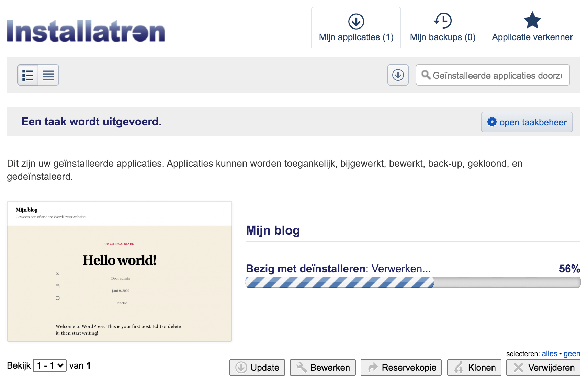Click the Geïnstalleerde applicaties search field
588x383 pixels.
493,75
